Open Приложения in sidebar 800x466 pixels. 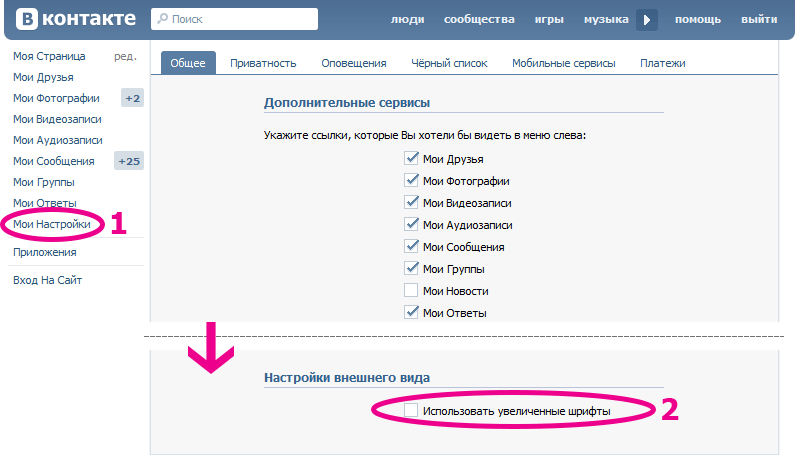pyautogui.click(x=45, y=252)
